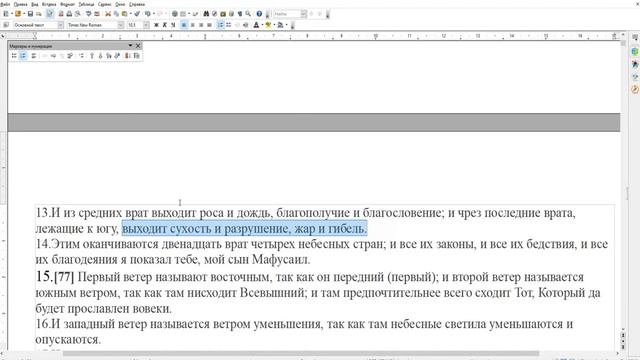Click the Export as PDF icon
Image resolution: width=640 pixels, height=360 pixels.
pyautogui.click(x=61, y=14)
